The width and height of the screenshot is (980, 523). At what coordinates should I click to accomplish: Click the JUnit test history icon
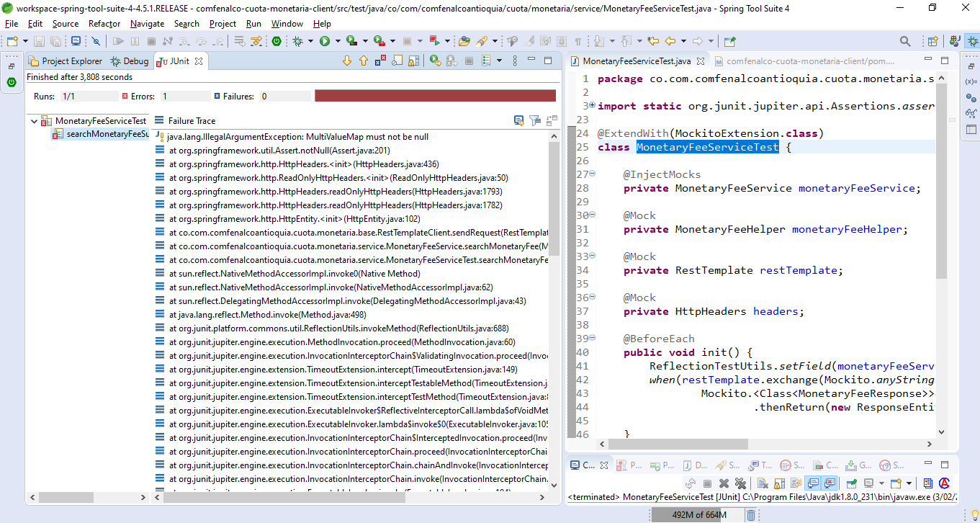[486, 61]
